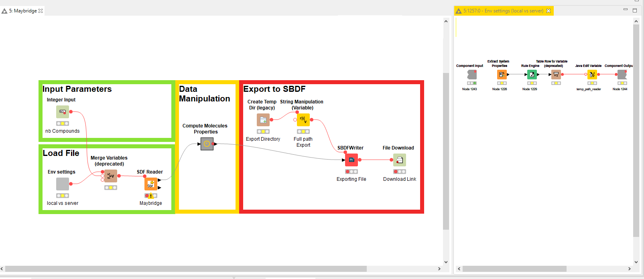644x279 pixels.
Task: Select the Integer Input node icon
Action: [63, 112]
